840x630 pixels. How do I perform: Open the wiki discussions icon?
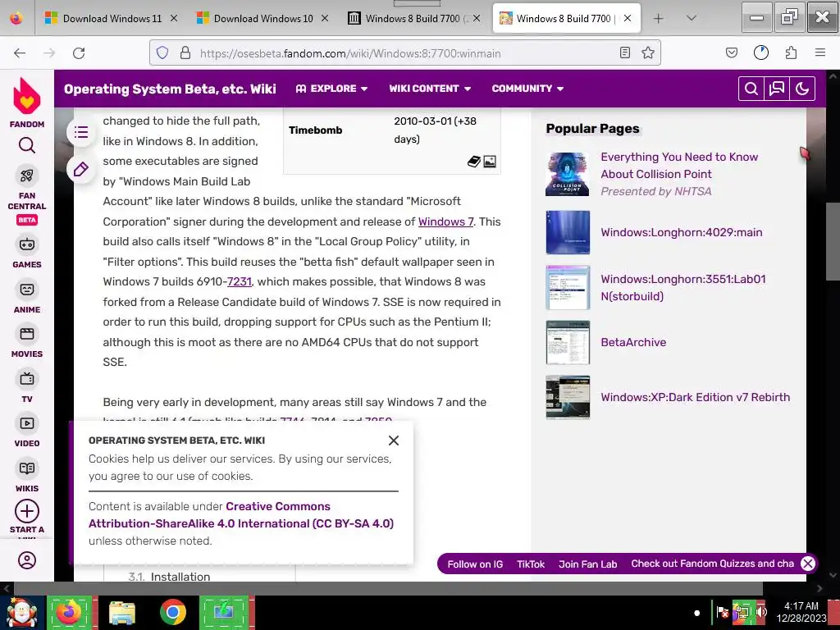click(x=777, y=89)
